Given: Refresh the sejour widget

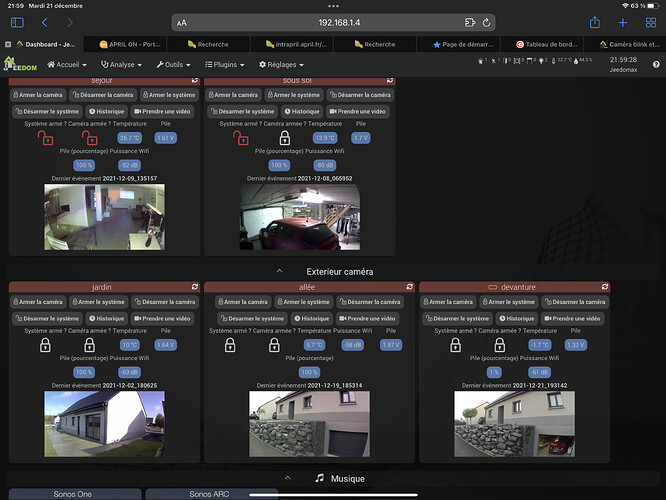Looking at the screenshot, I should click(195, 80).
